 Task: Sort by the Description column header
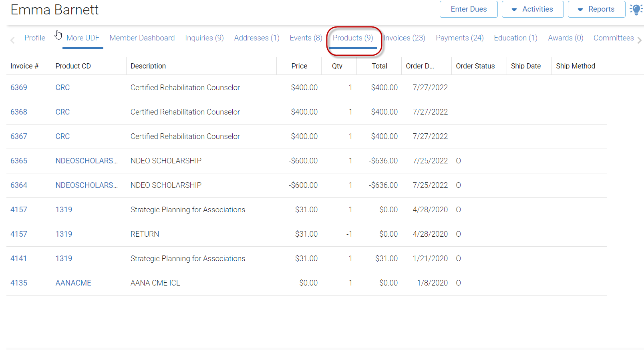tap(148, 66)
